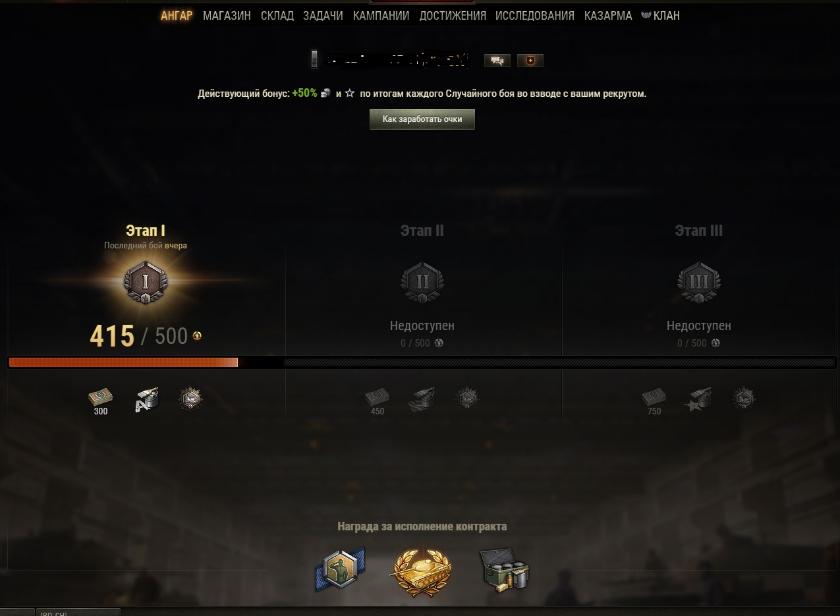Click the Stage III locked medal badge

click(x=699, y=283)
